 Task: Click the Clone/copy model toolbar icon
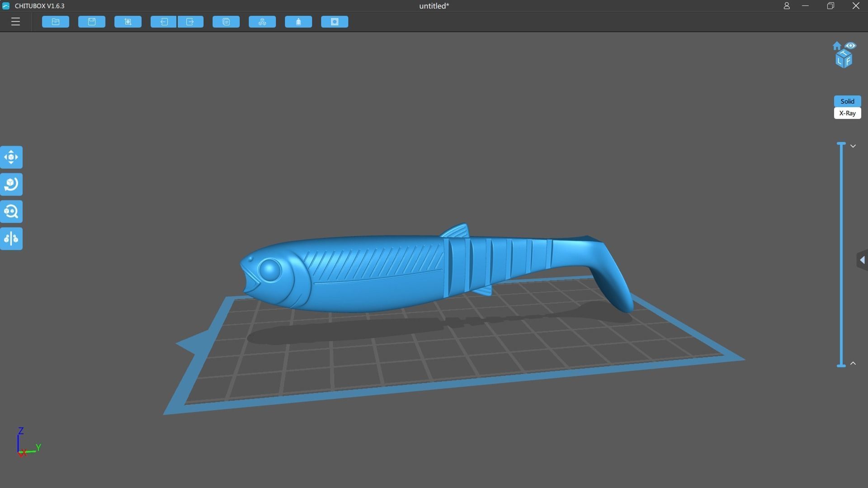click(x=226, y=22)
